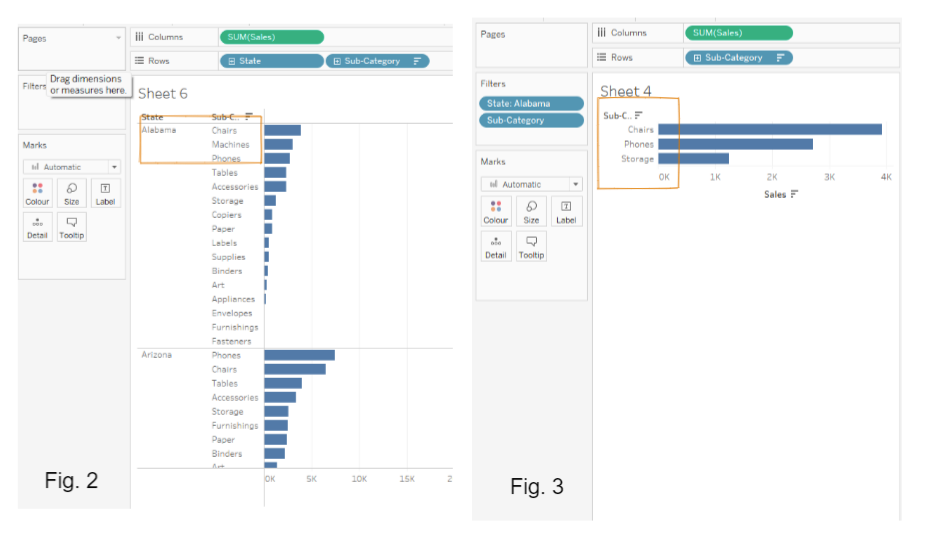Image resolution: width=925 pixels, height=535 pixels.
Task: Open the Size mark card in Sheet 6
Action: (71, 193)
